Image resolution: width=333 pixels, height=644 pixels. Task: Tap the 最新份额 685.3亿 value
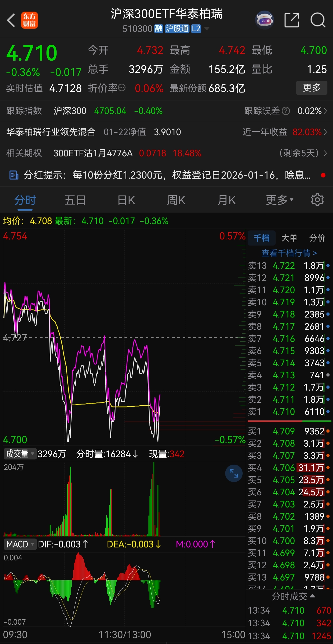point(227,88)
